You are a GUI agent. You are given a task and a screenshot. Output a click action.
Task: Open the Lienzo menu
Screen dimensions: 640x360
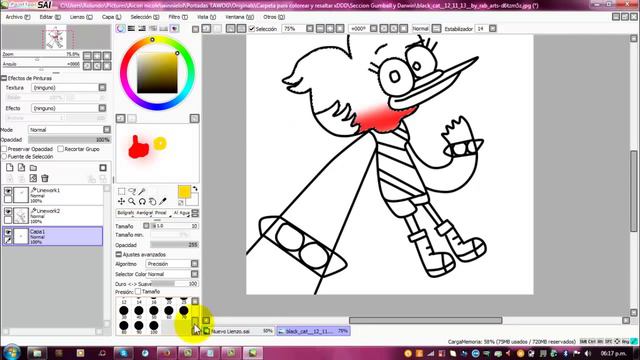pyautogui.click(x=81, y=17)
